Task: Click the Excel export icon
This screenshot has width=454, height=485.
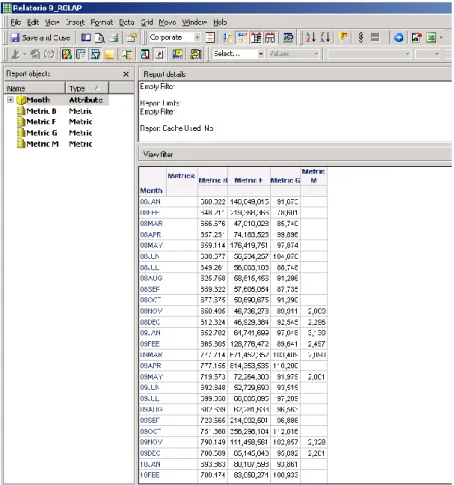Action: coord(431,38)
